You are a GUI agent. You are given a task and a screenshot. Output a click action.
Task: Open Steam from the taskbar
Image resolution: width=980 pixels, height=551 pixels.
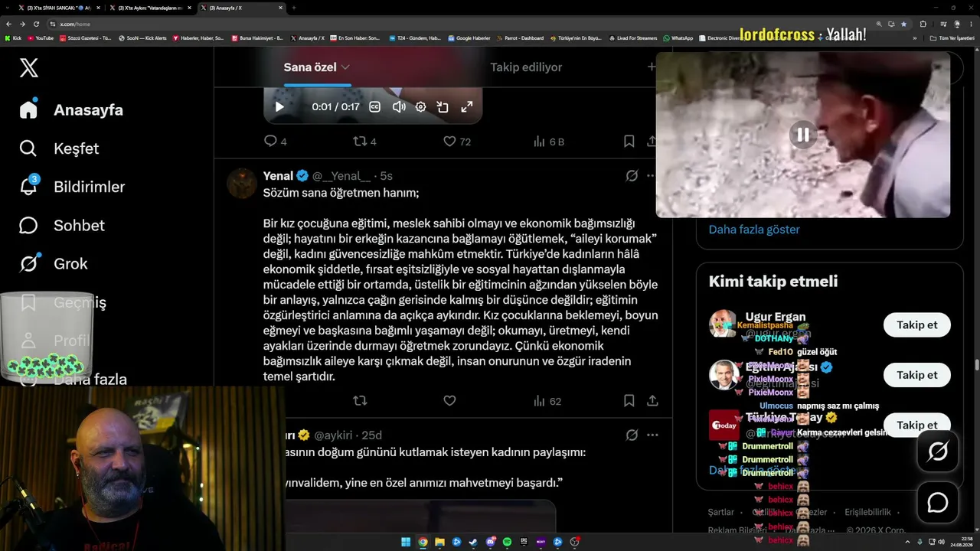click(473, 542)
